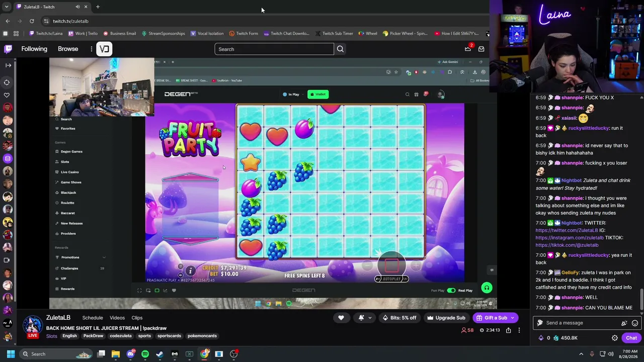Open chat settings gear
The height and width of the screenshot is (362, 644).
[614, 338]
